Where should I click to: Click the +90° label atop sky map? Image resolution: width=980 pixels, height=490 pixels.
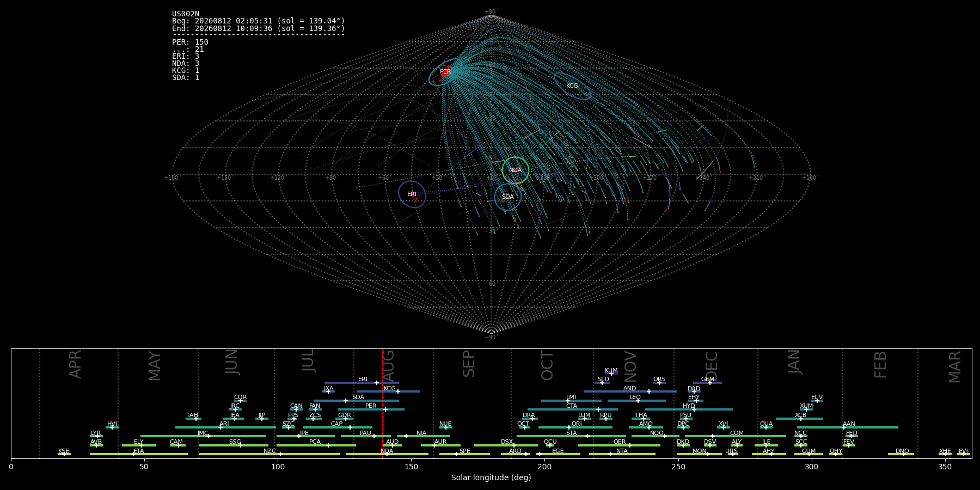pyautogui.click(x=491, y=12)
